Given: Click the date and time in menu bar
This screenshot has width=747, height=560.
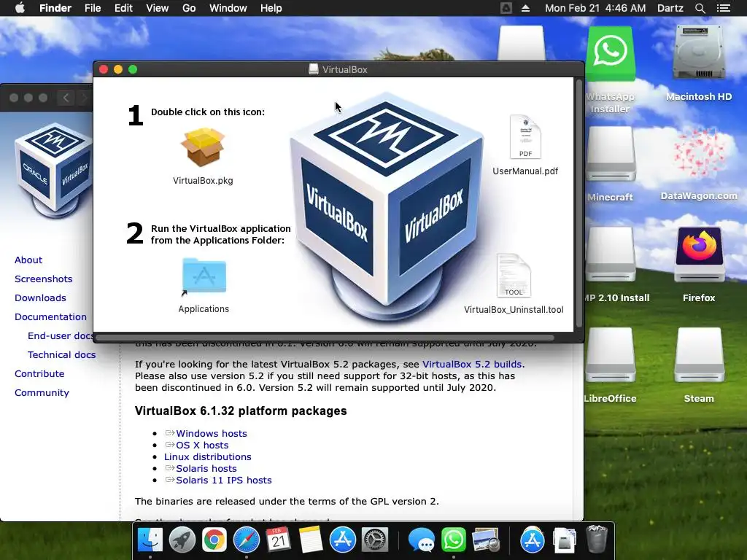Looking at the screenshot, I should pos(595,8).
